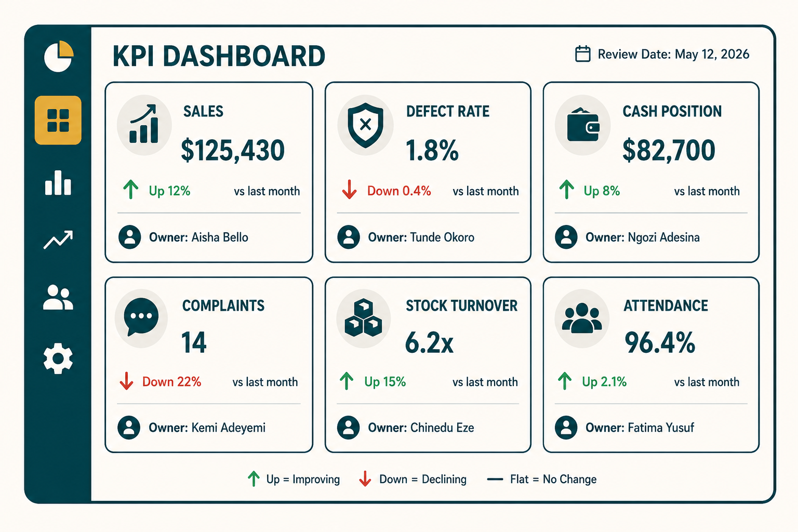798x532 pixels.
Task: Click 'vs last month' in the Attendance card
Action: click(x=707, y=382)
